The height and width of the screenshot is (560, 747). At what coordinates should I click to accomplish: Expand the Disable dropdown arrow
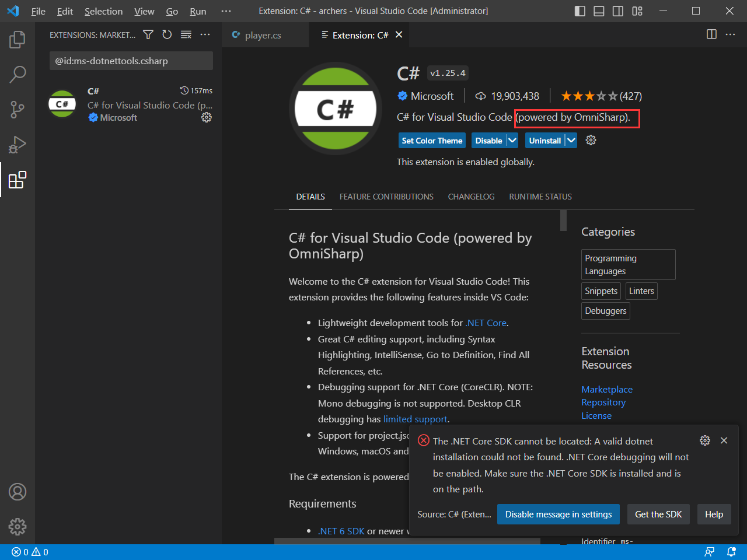(x=512, y=141)
